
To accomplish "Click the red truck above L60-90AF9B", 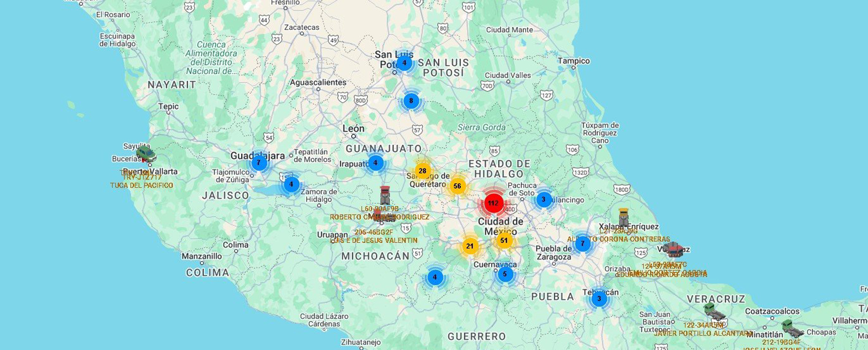I will point(385,195).
